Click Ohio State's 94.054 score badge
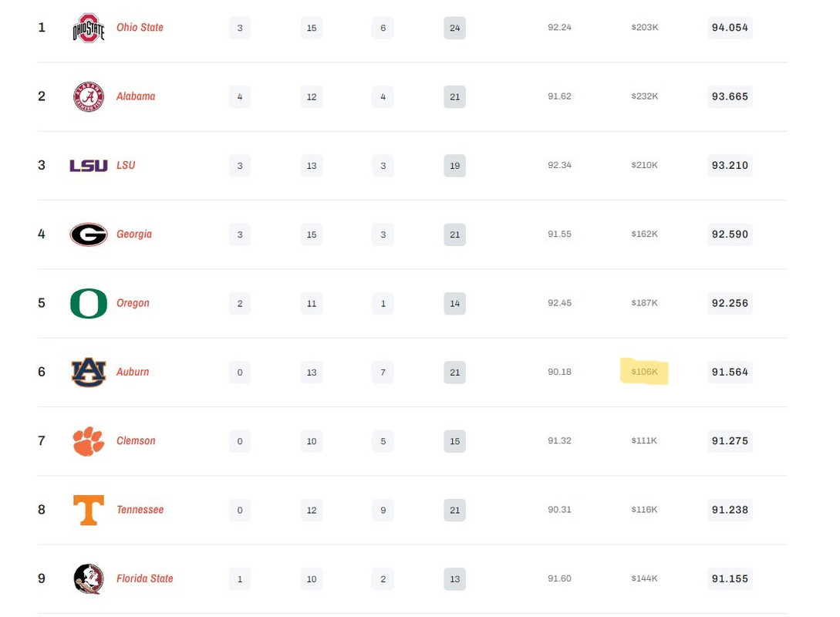The width and height of the screenshot is (840, 617). (730, 28)
